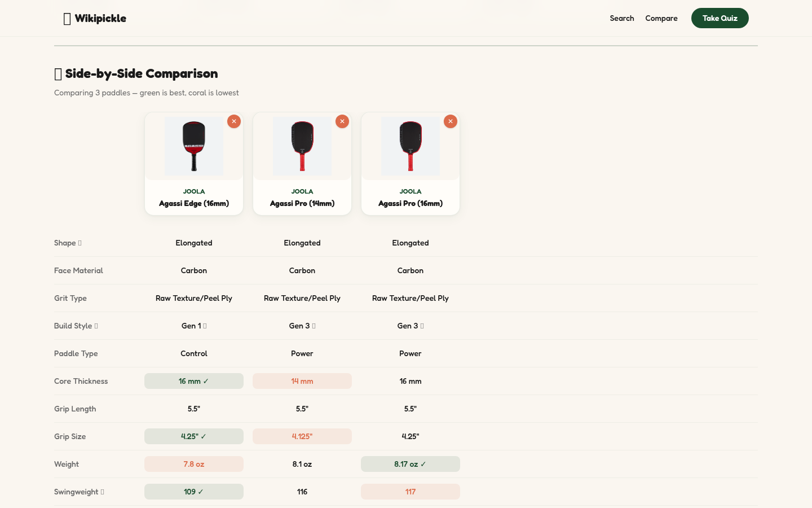812x508 pixels.
Task: Click the Wikipickle logo icon
Action: pyautogui.click(x=67, y=19)
